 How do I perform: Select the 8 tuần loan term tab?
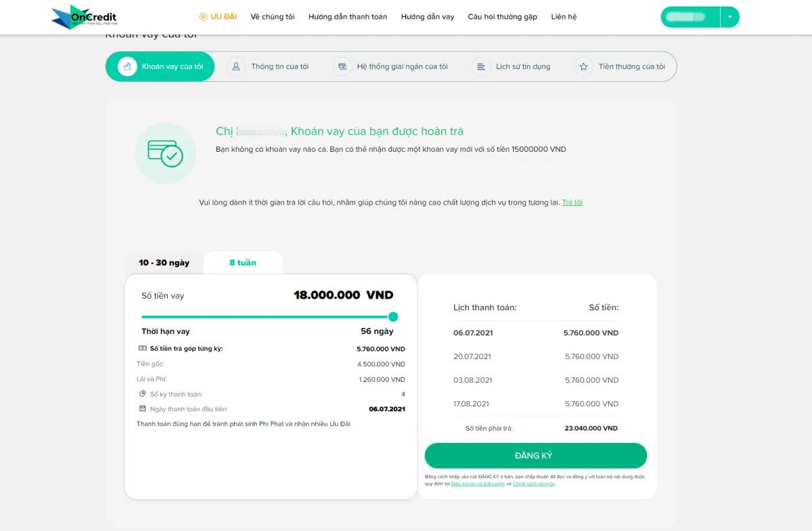point(243,263)
